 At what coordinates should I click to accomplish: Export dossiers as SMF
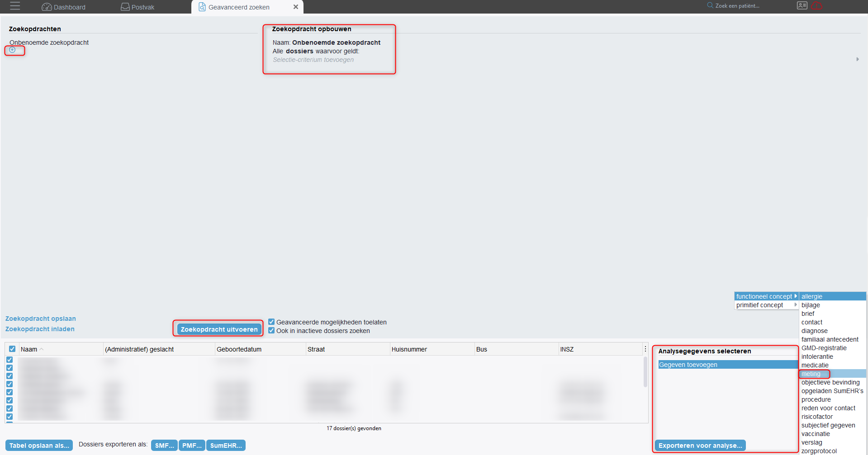point(164,446)
